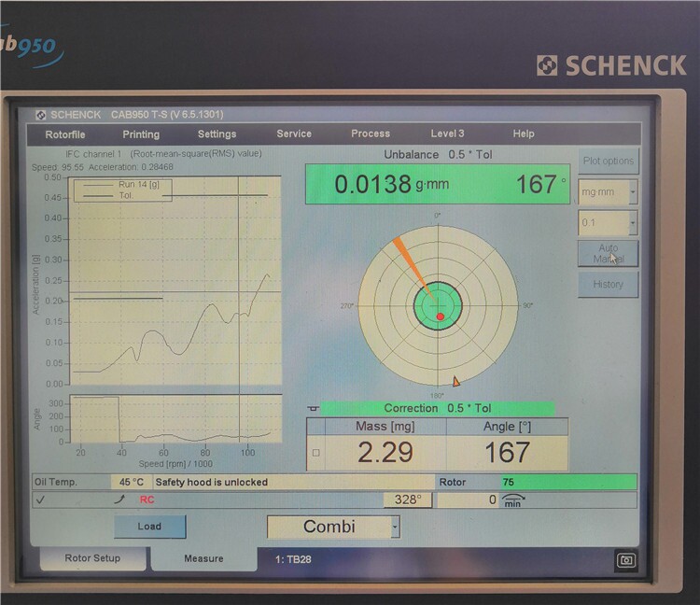The height and width of the screenshot is (605, 700).
Task: Click the 328° angle field
Action: pyautogui.click(x=408, y=499)
